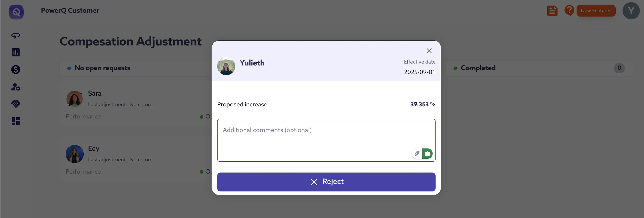Click the feather quill icon in comments box
This screenshot has width=644, height=218.
[x=417, y=153]
